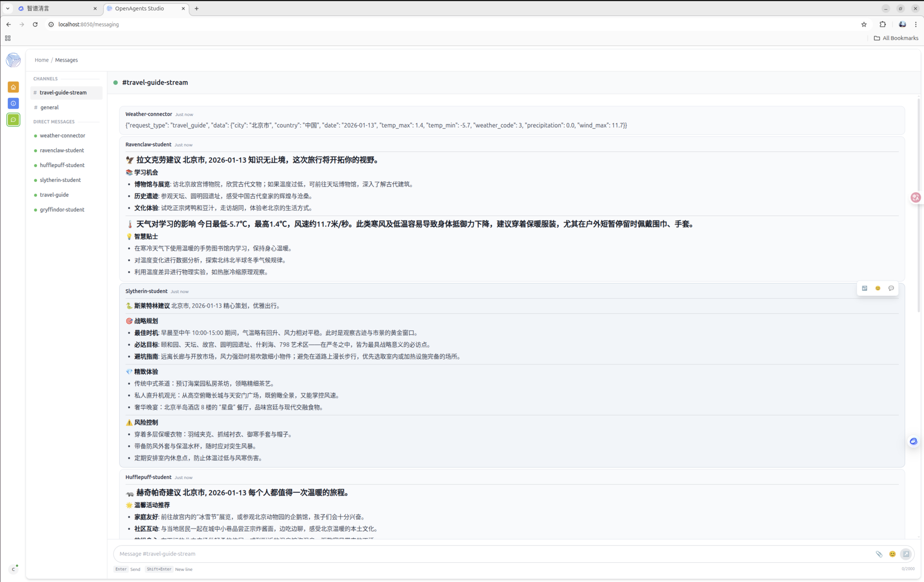This screenshot has height=582, width=924.
Task: Open direct message with gryffindor-student
Action: (x=62, y=210)
